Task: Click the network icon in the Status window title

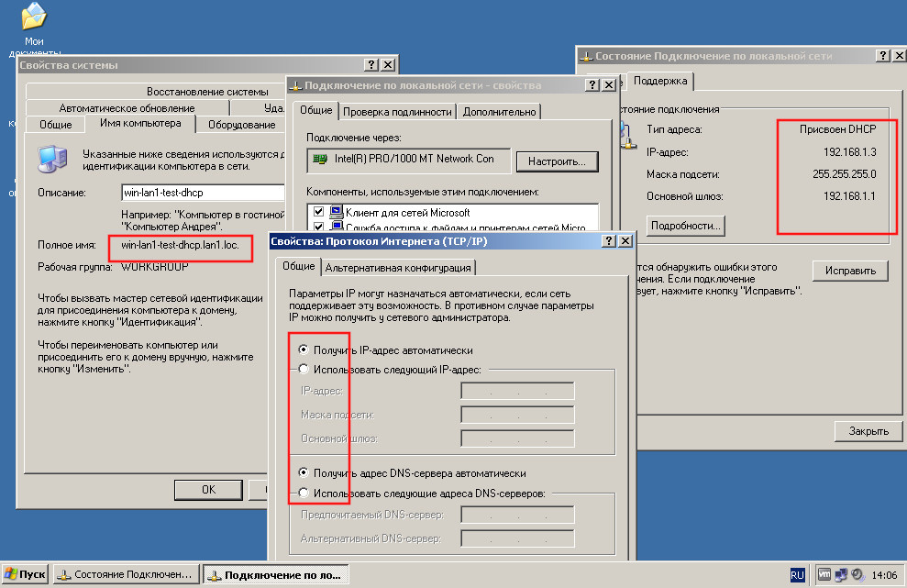Action: tap(587, 56)
